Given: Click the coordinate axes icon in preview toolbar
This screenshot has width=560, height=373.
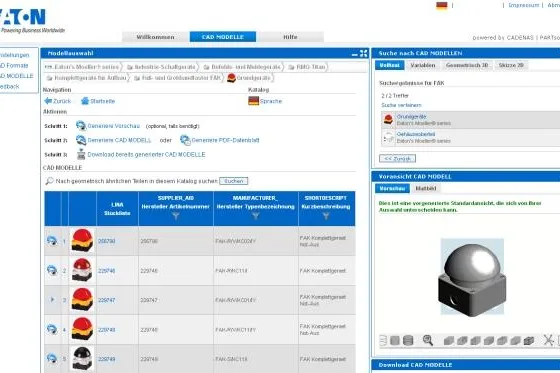Looking at the screenshot, I should pos(548,340).
